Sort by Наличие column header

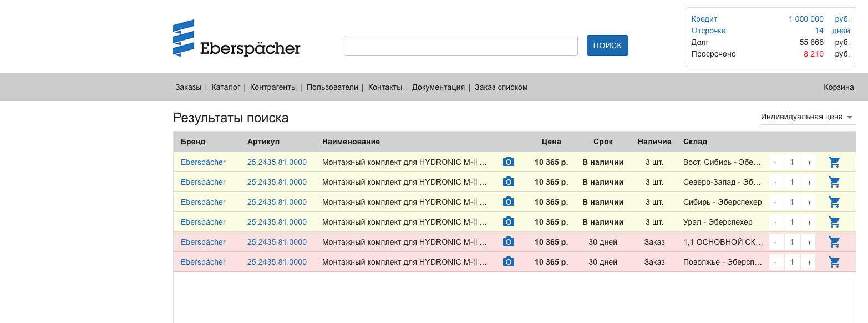tap(654, 142)
